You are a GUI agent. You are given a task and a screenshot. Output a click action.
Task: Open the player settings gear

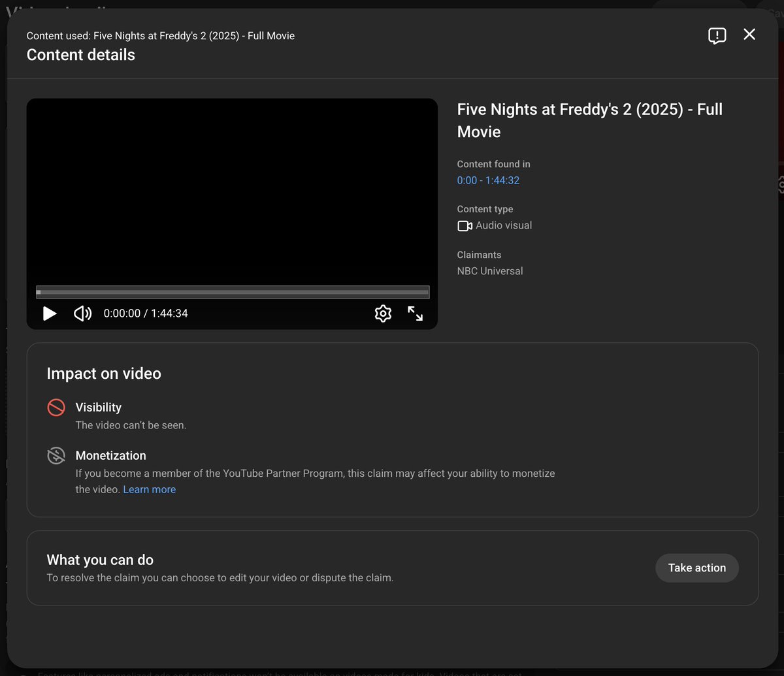point(383,314)
